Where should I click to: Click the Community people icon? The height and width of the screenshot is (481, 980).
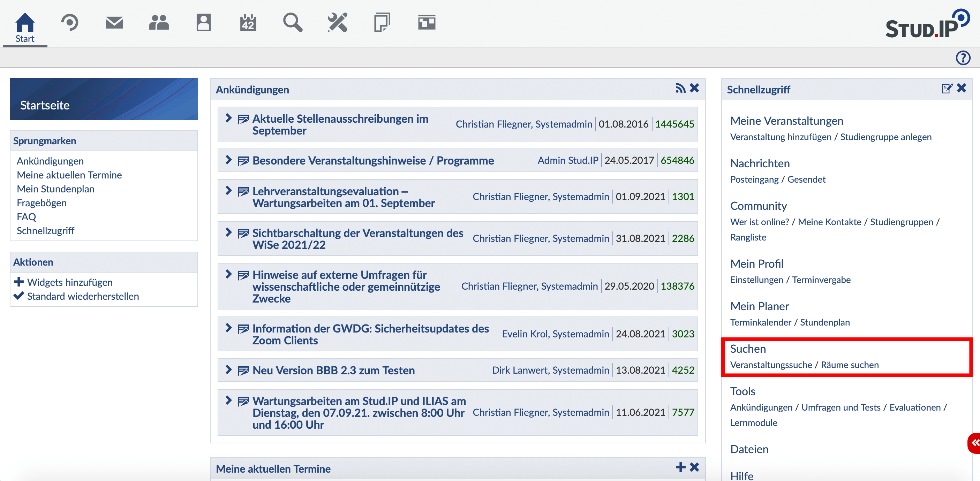(x=159, y=23)
